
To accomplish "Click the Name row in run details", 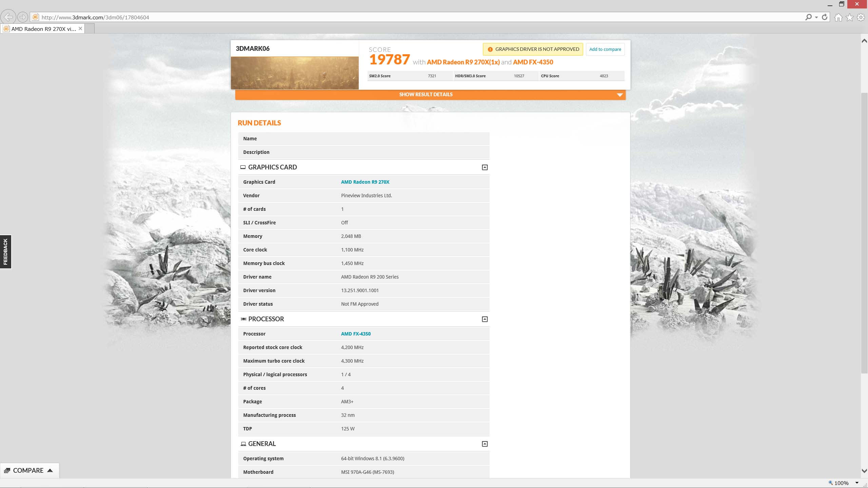I will (x=364, y=139).
